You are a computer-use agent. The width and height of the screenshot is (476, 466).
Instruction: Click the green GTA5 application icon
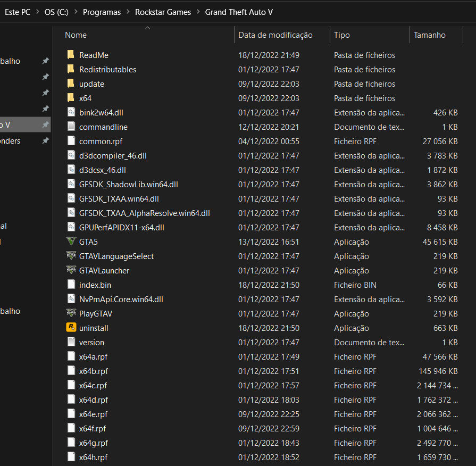pyautogui.click(x=71, y=242)
